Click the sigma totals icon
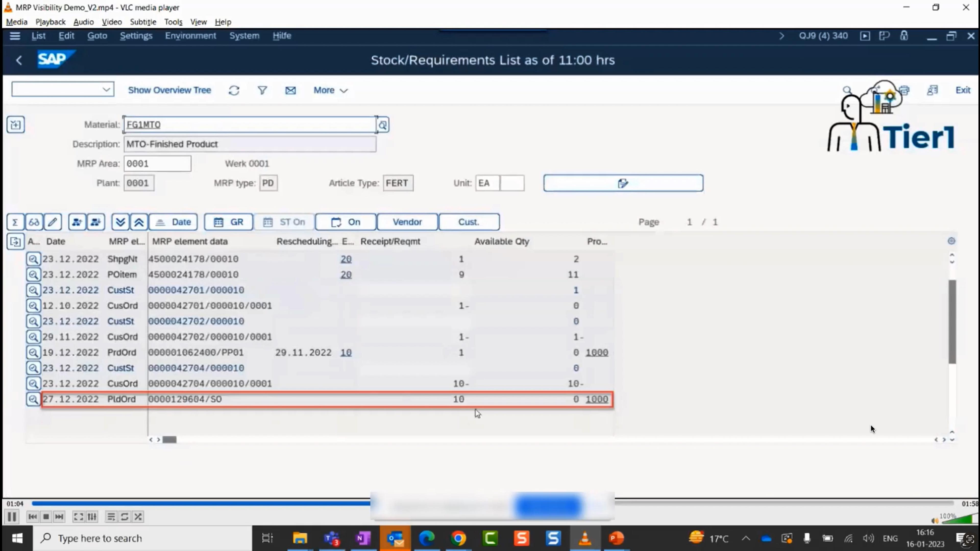 pos(15,222)
